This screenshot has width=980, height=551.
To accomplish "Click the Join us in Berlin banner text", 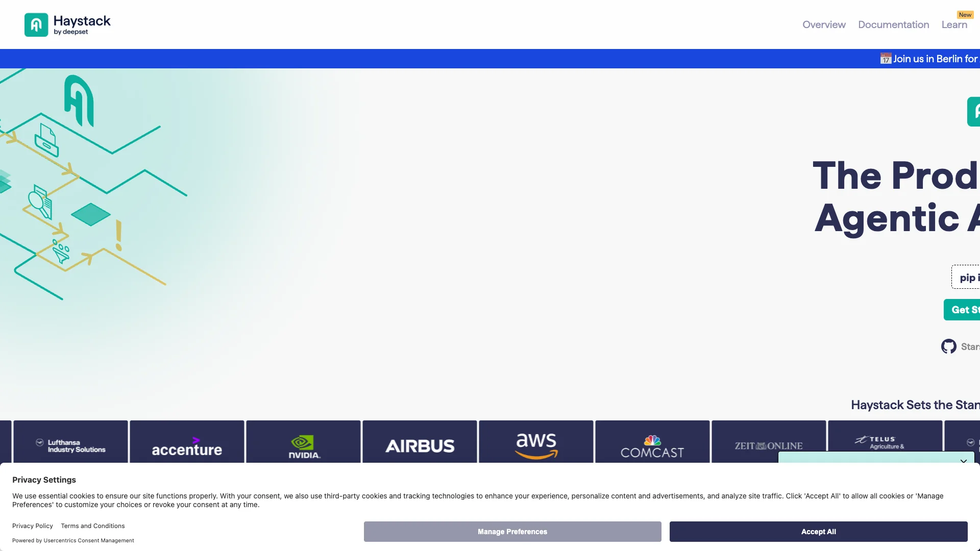I will (x=935, y=59).
